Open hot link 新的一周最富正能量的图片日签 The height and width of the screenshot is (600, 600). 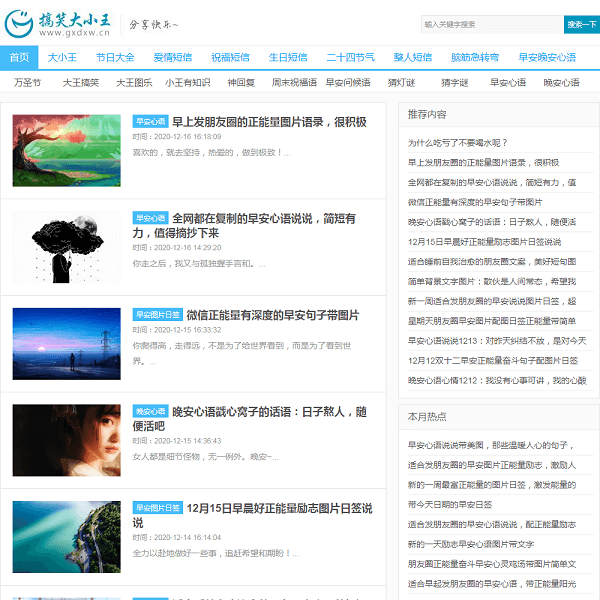tap(492, 485)
